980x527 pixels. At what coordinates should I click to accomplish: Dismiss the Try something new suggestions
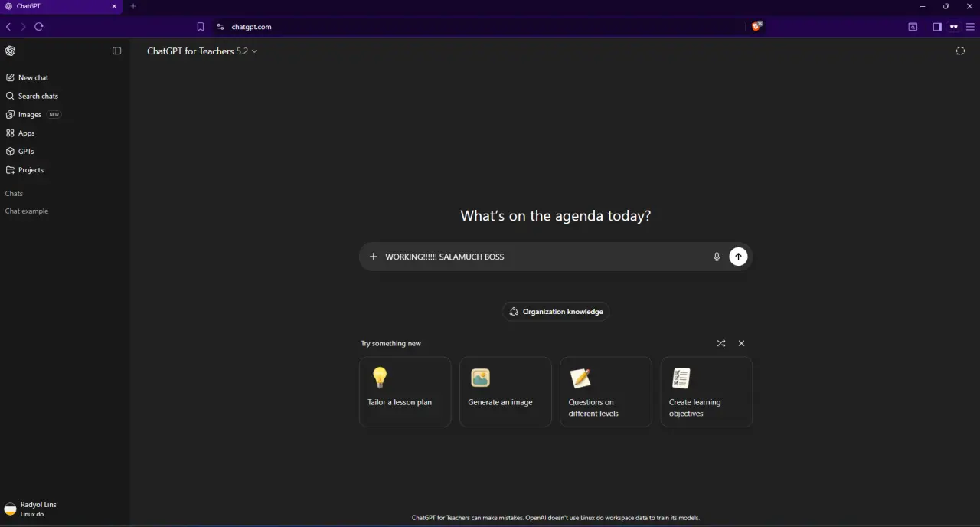point(741,343)
